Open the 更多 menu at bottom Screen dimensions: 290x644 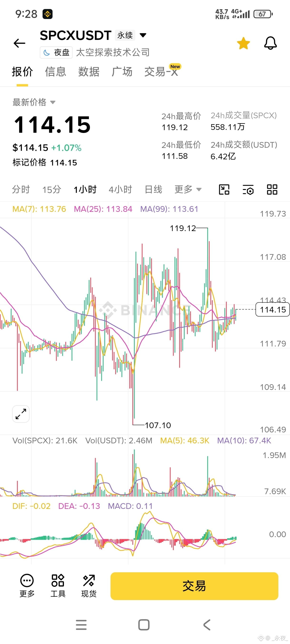coord(27,586)
